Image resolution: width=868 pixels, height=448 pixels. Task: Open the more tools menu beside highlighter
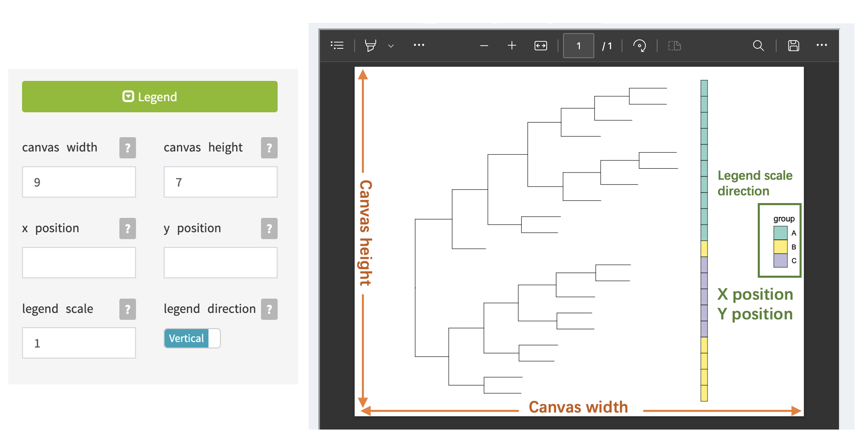coord(419,45)
